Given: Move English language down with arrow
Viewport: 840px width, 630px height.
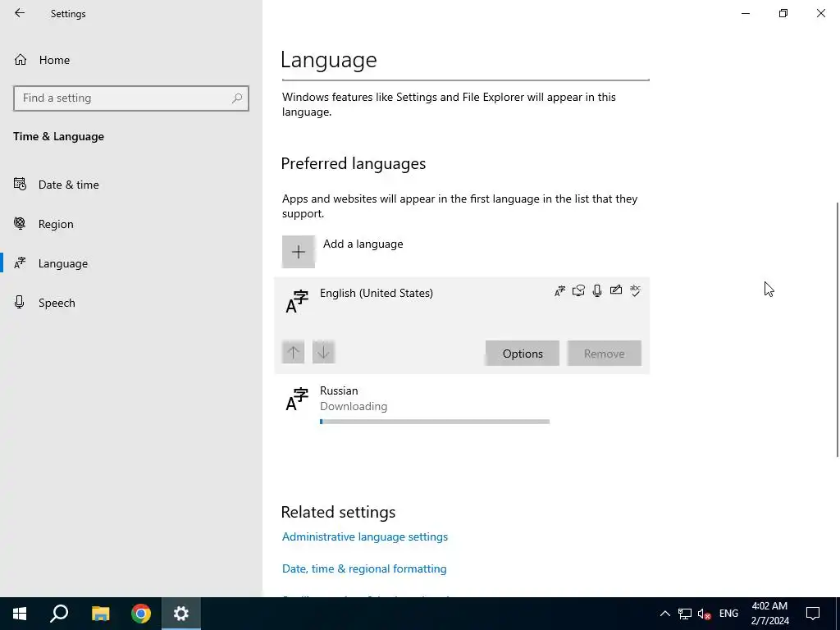Looking at the screenshot, I should click(323, 352).
